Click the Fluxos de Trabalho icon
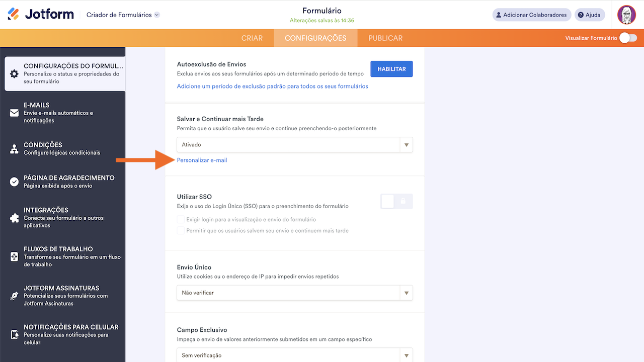Screen dimensions: 644x362 [x=14, y=256]
